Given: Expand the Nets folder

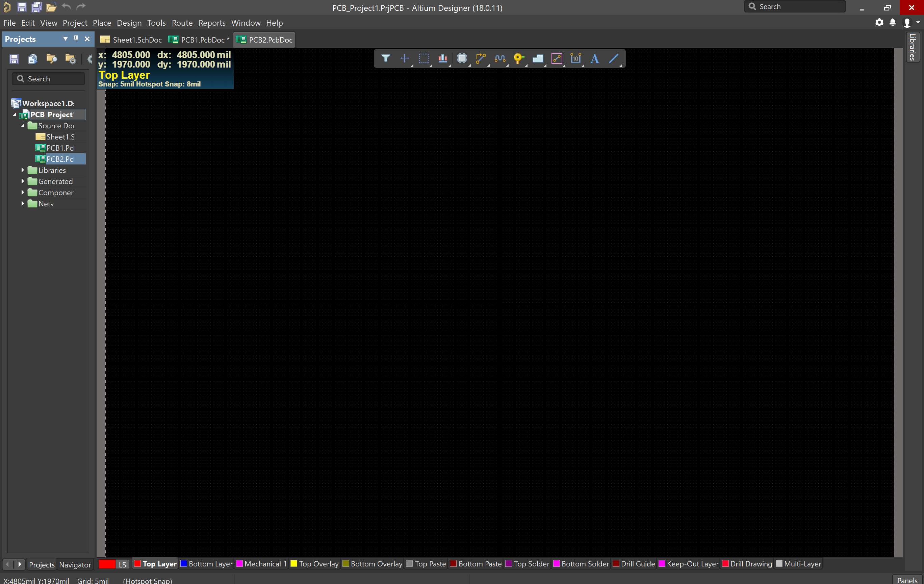Looking at the screenshot, I should point(23,203).
